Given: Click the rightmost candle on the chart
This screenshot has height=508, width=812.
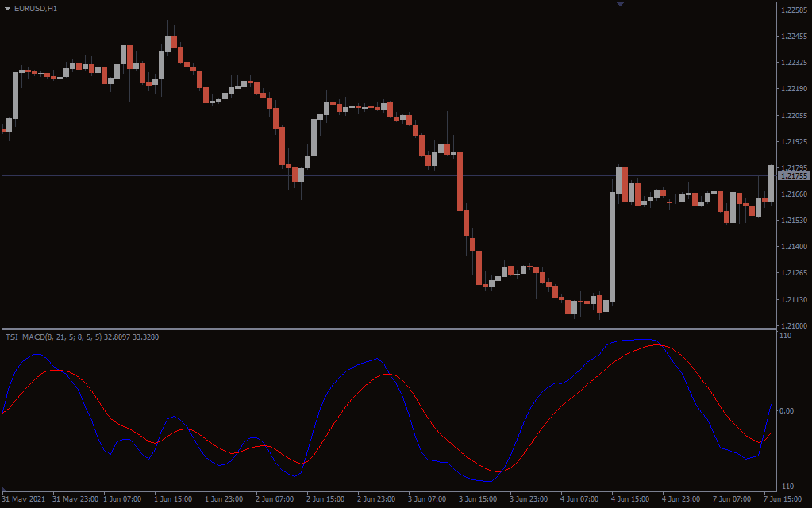Looking at the screenshot, I should point(771,183).
